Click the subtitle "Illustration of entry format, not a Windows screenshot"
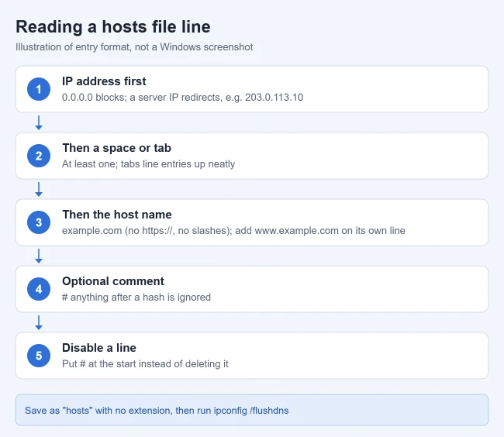The width and height of the screenshot is (504, 437). click(134, 47)
